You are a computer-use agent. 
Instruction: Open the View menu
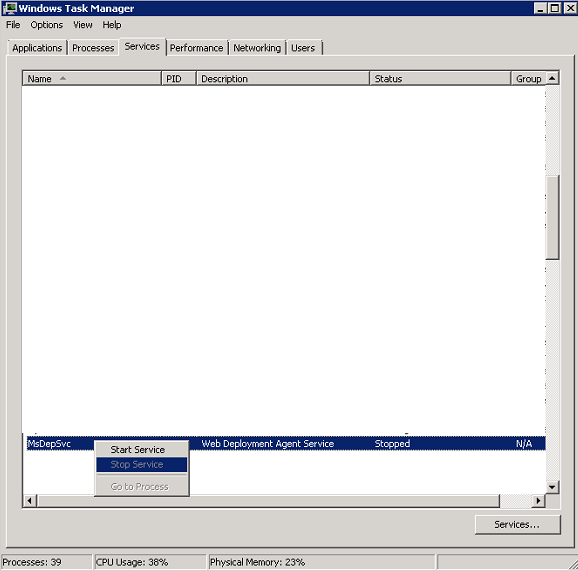point(83,25)
